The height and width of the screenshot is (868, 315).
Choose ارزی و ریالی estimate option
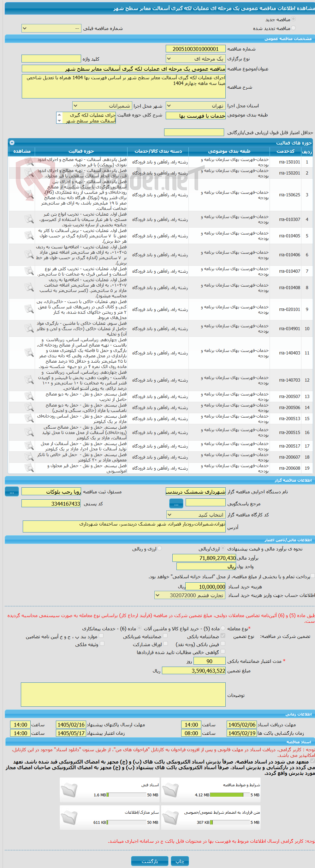pyautogui.click(x=160, y=549)
